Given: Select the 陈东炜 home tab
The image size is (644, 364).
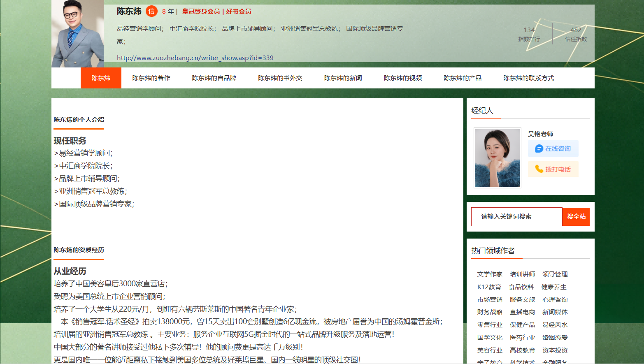Looking at the screenshot, I should click(101, 78).
